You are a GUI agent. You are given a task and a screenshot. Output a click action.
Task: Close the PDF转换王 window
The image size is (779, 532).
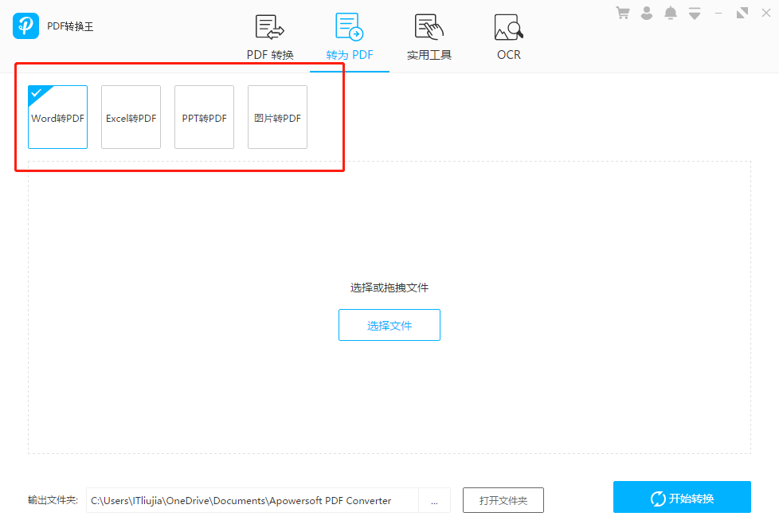(766, 13)
